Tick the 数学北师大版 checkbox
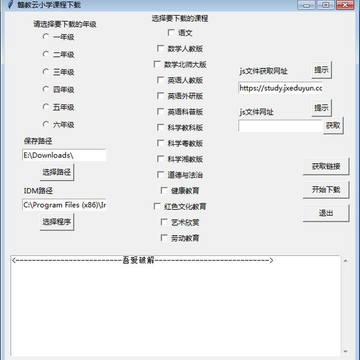360x360 pixels. pyautogui.click(x=157, y=64)
